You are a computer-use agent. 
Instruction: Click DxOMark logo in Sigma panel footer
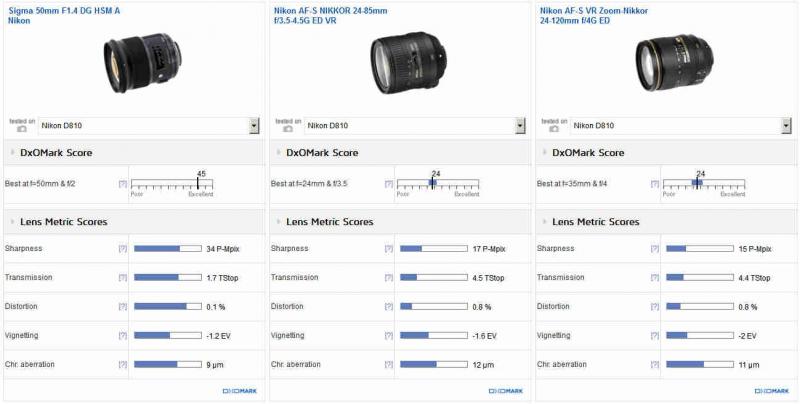coord(240,391)
